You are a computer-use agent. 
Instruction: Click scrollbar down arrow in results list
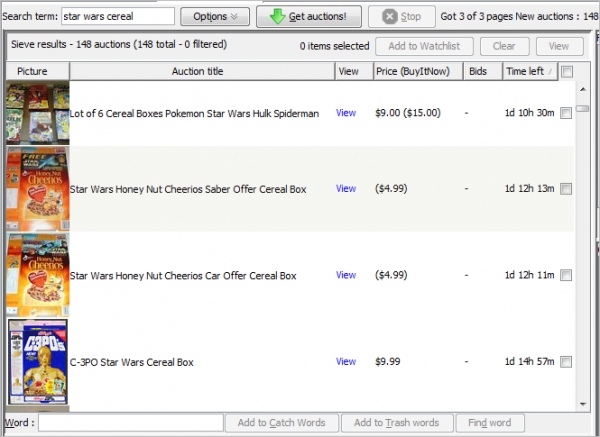[583, 403]
